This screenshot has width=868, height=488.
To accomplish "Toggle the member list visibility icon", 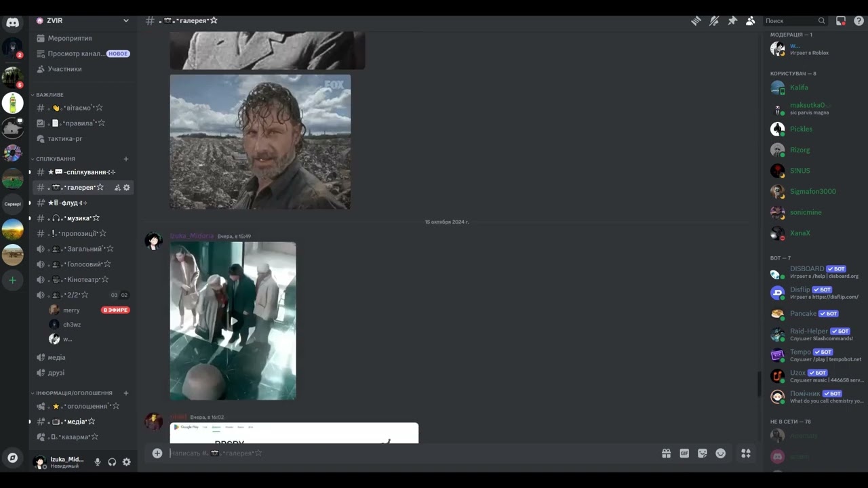I will pos(750,21).
